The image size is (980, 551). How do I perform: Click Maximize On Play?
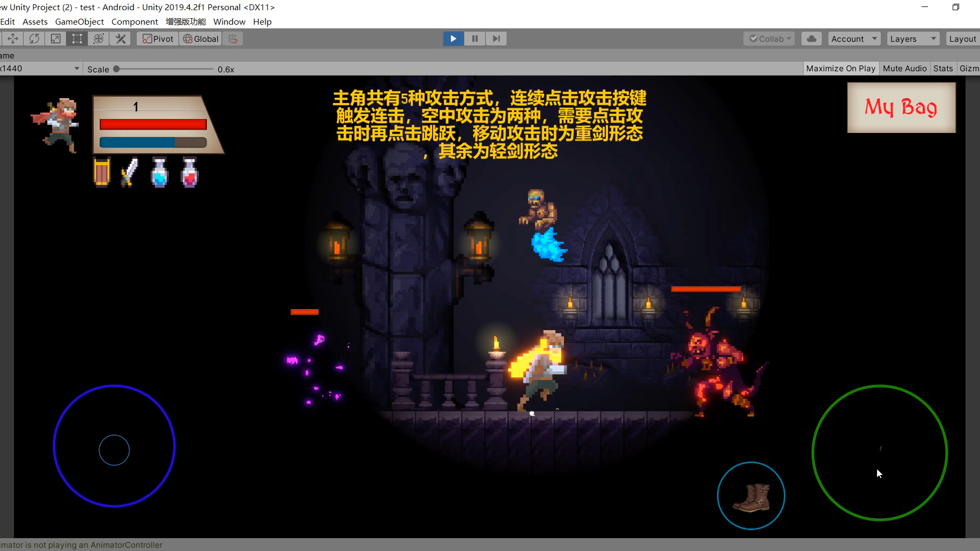pos(841,68)
